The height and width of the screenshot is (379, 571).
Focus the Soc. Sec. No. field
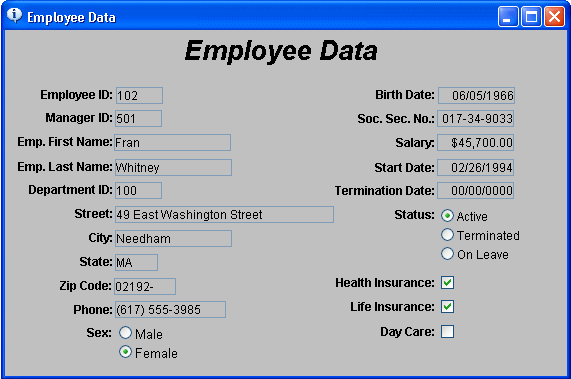(x=476, y=119)
